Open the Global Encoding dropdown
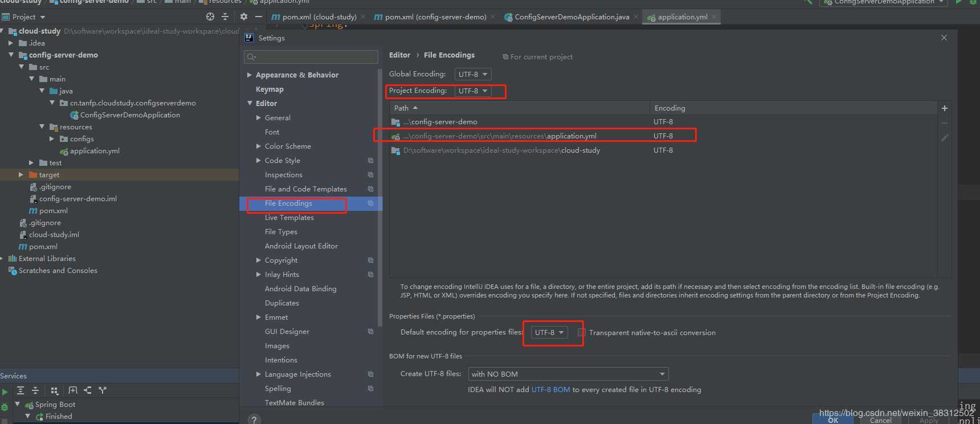The width and height of the screenshot is (980, 424). pos(473,74)
